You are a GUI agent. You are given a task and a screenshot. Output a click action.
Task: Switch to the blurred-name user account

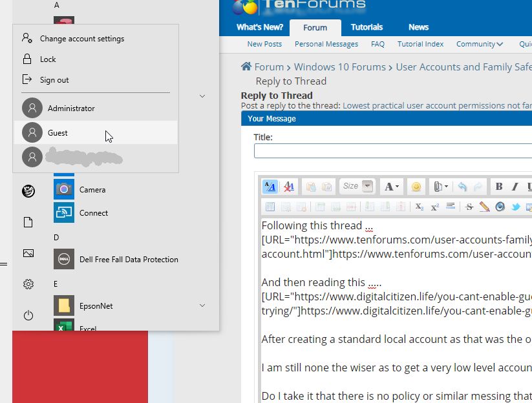coord(95,157)
